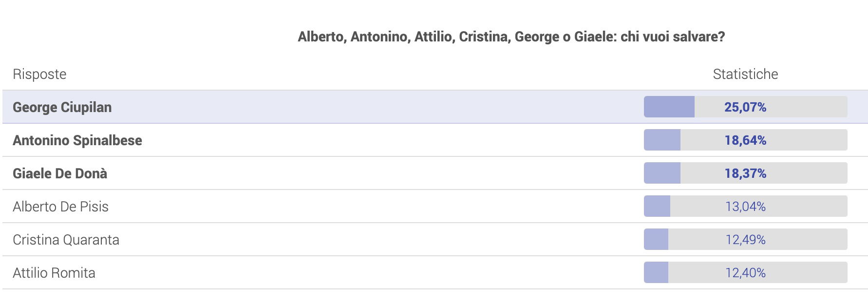Click the 18,37% result bar

746,173
